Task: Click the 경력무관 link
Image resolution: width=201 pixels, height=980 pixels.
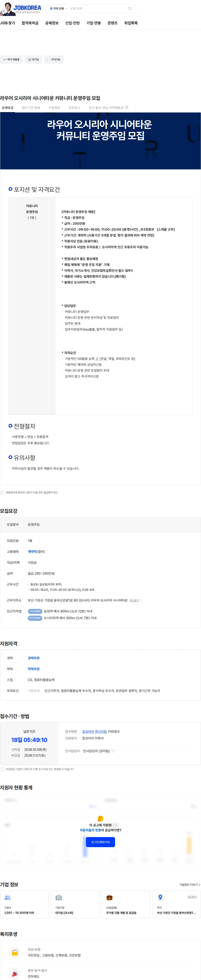Action: coord(33,658)
